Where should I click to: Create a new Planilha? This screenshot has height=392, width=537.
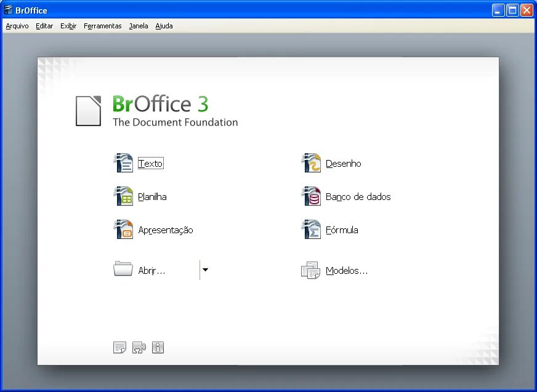point(152,196)
